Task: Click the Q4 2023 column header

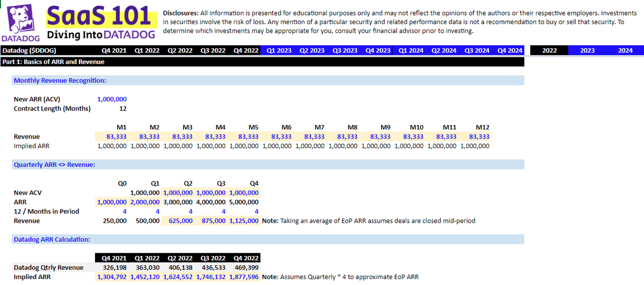Action: click(x=378, y=50)
